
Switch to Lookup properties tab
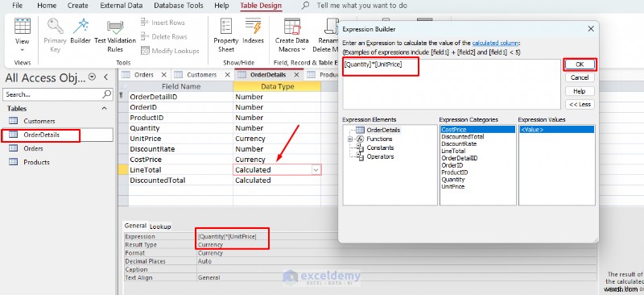[x=160, y=226]
